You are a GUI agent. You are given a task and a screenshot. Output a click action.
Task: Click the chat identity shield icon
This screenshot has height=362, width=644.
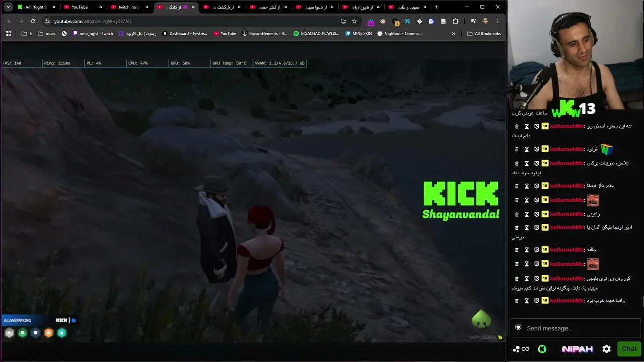[518, 328]
